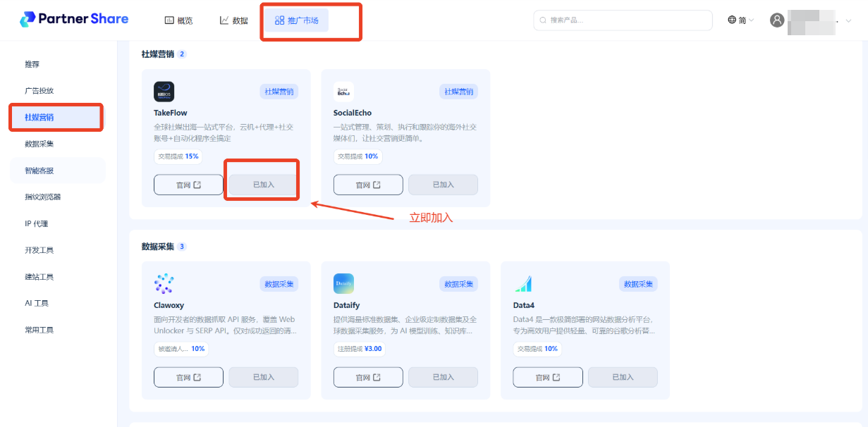
Task: Click the Clawoxy product title
Action: coord(169,305)
